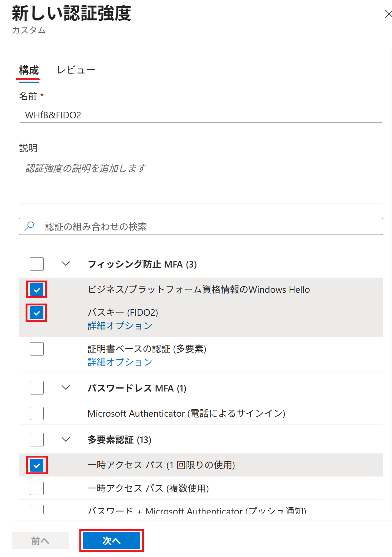Select the パスワードレス MFA group checkbox
Screen dimensions: 392x557
(37, 388)
